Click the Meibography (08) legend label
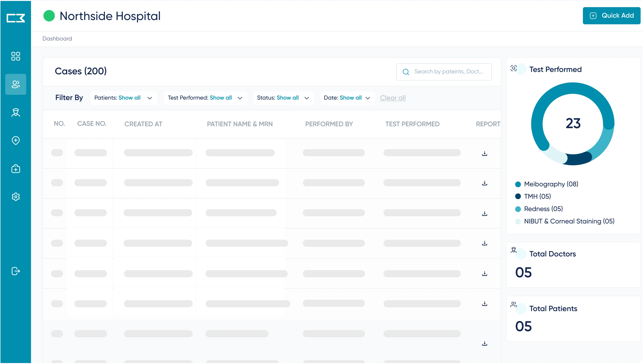Viewport: 643px width, 364px height. [551, 184]
